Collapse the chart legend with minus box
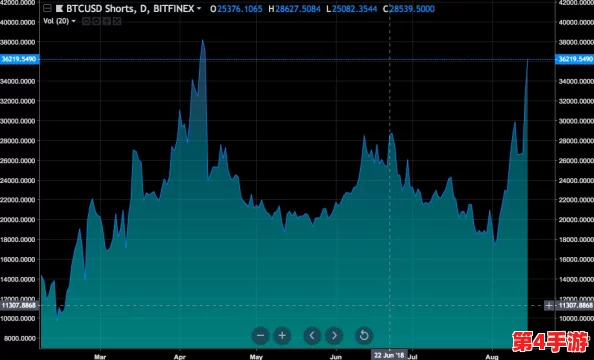The image size is (594, 360). pos(47,8)
